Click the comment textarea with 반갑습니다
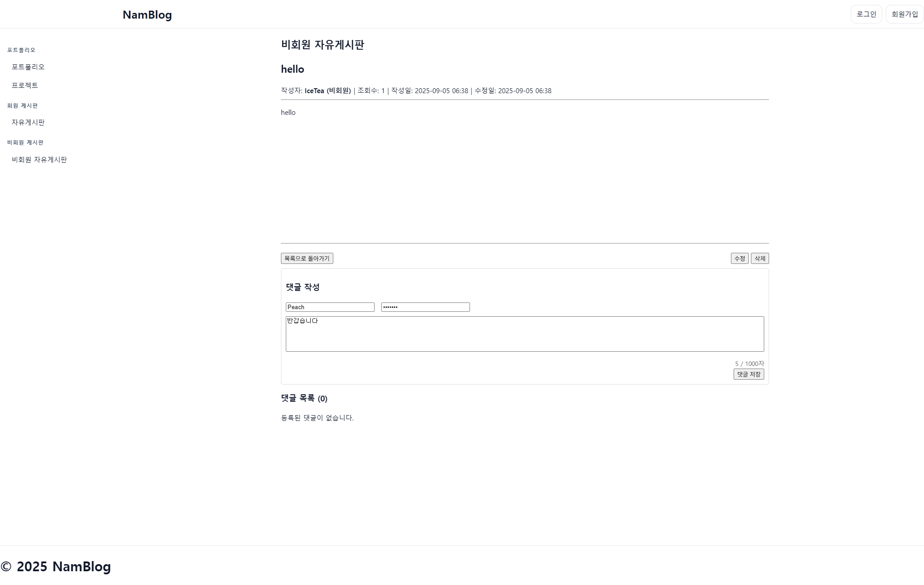Image resolution: width=924 pixels, height=585 pixels. (525, 334)
